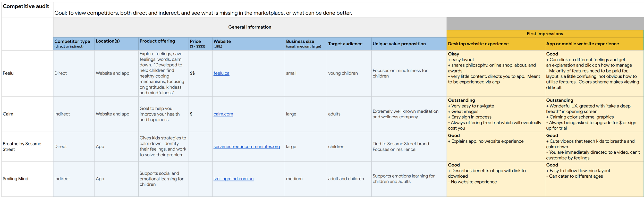Screen dimensions: 644x198
Task: Select the 'adult and children' audience cell
Action: coord(349,179)
